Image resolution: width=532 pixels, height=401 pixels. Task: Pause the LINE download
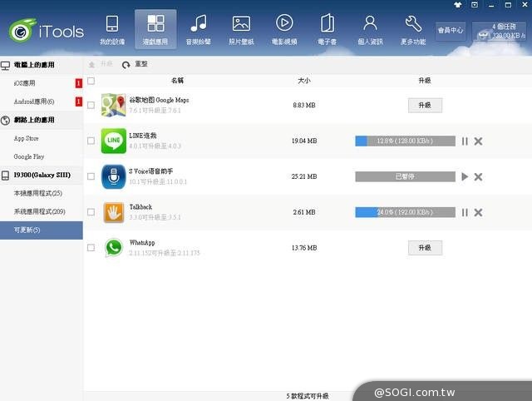coord(465,141)
